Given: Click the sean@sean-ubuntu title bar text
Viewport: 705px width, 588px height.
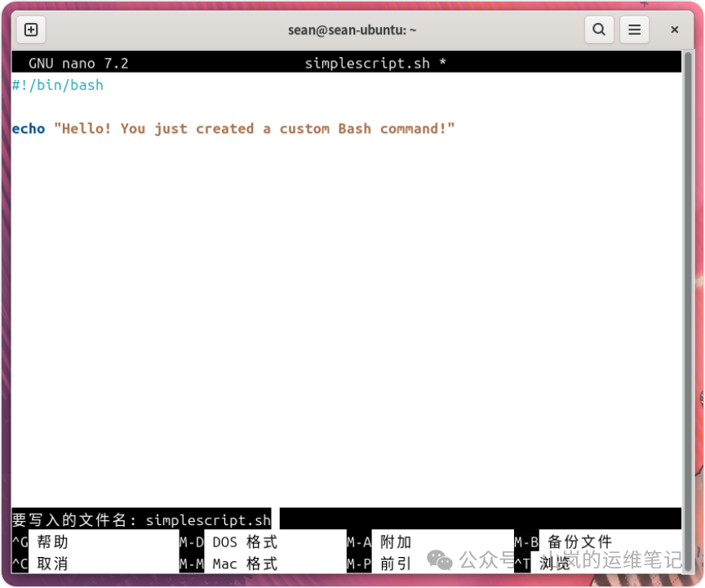Looking at the screenshot, I should pyautogui.click(x=352, y=29).
